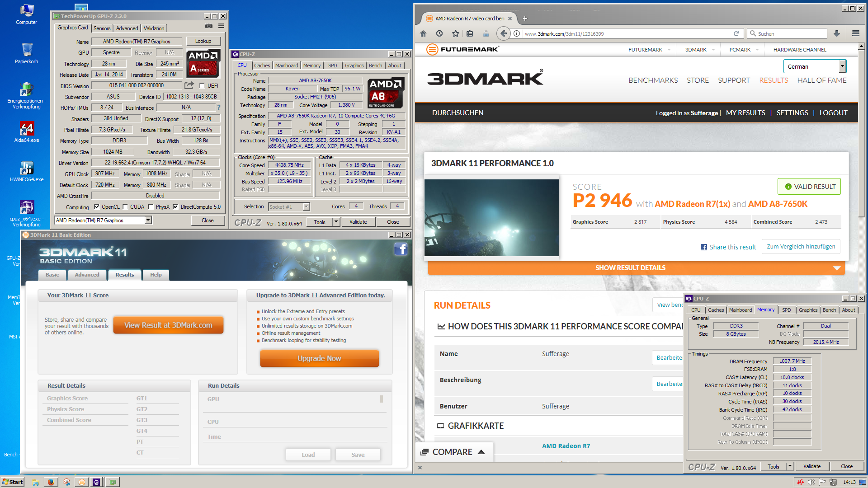This screenshot has height=488, width=868.
Task: Open a new Firefox tab with the plus
Action: click(x=525, y=19)
